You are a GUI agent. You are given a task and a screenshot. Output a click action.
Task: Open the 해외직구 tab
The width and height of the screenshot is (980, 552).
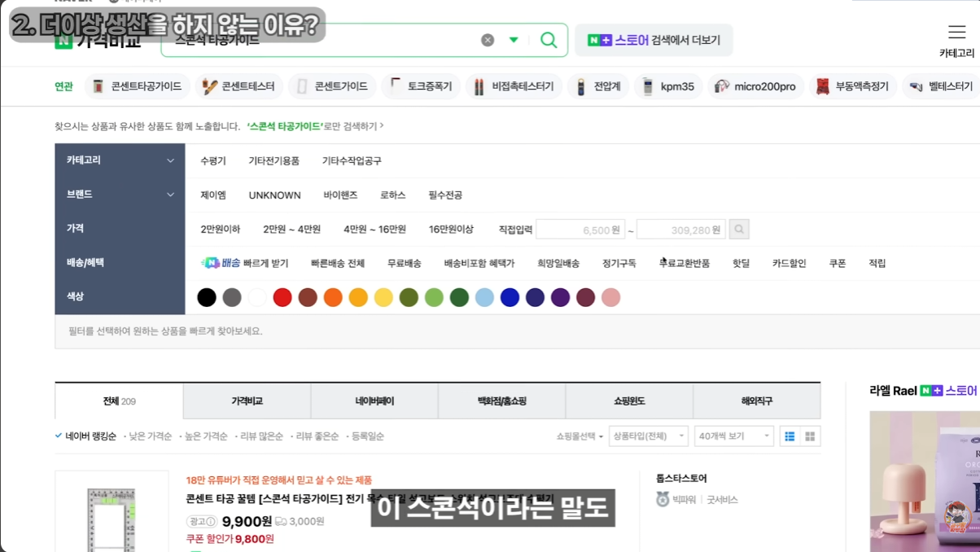point(757,401)
